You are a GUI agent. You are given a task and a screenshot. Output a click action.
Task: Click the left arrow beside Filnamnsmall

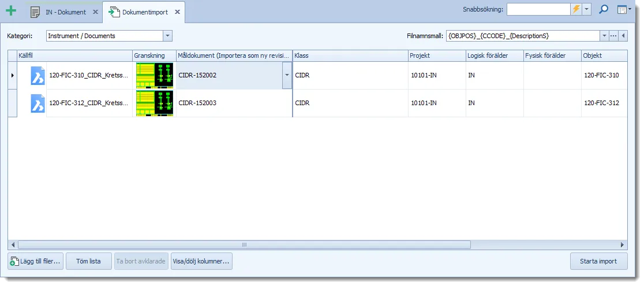(x=623, y=36)
